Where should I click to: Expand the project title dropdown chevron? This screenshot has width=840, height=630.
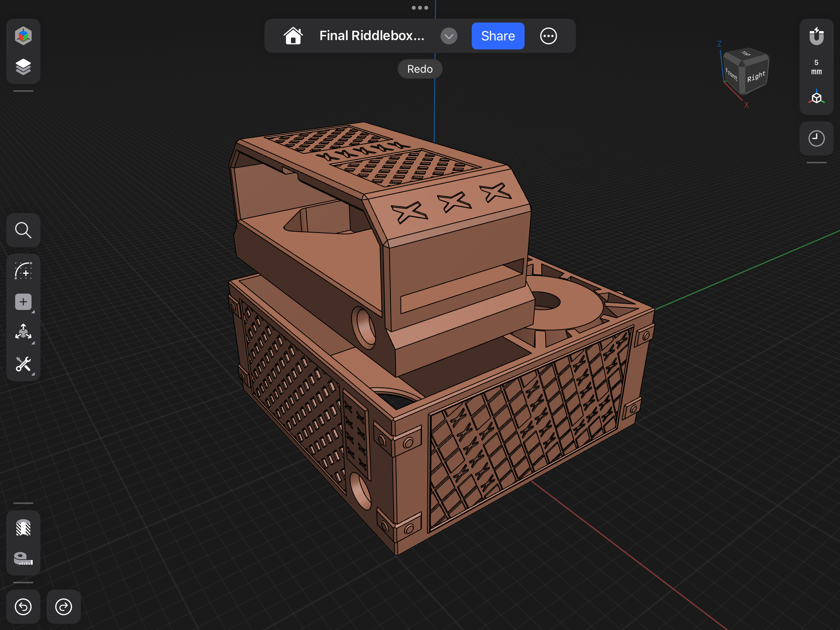coord(449,36)
